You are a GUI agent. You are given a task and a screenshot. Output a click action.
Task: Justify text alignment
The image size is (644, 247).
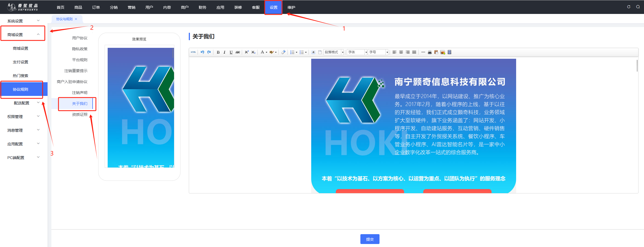pyautogui.click(x=414, y=52)
